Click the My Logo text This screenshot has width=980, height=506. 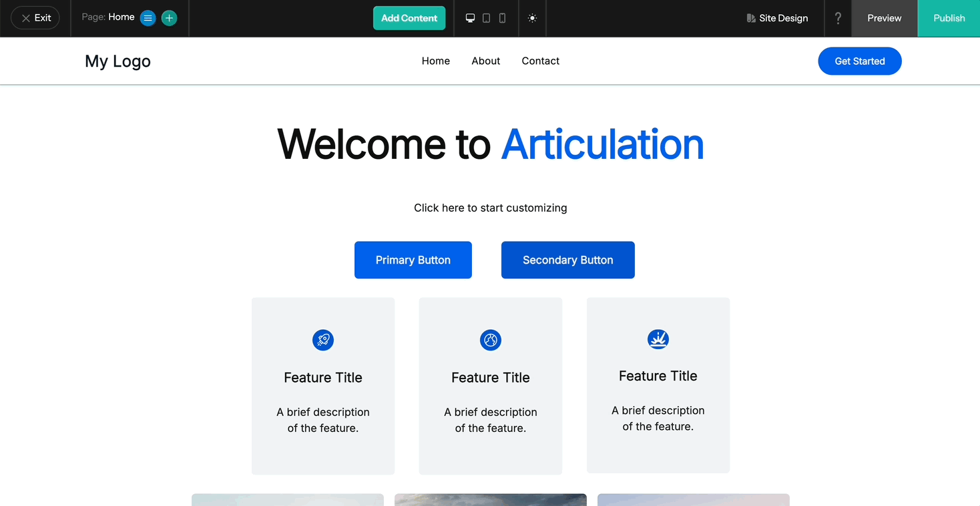click(117, 61)
